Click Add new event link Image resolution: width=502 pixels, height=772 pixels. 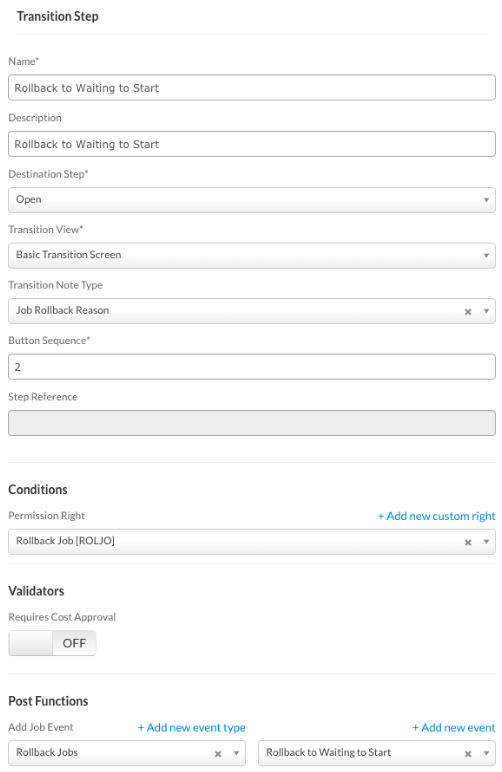(x=454, y=728)
